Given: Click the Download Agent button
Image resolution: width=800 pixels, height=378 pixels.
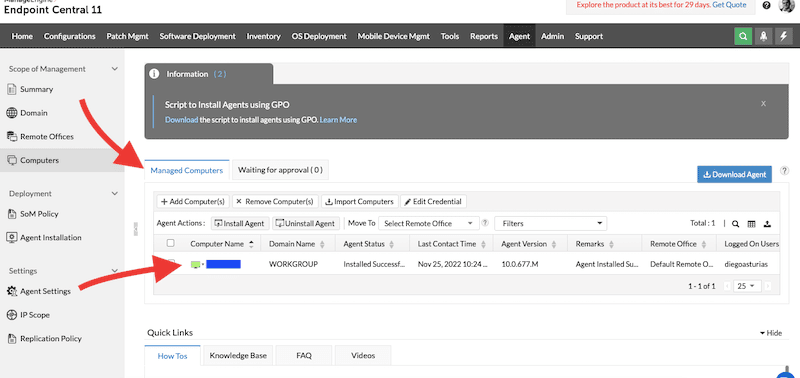Looking at the screenshot, I should [x=734, y=174].
